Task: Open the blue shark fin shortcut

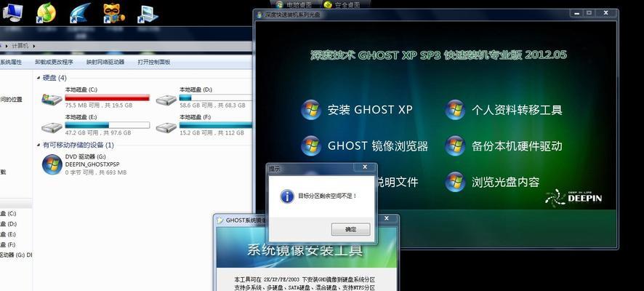Action: [81, 13]
